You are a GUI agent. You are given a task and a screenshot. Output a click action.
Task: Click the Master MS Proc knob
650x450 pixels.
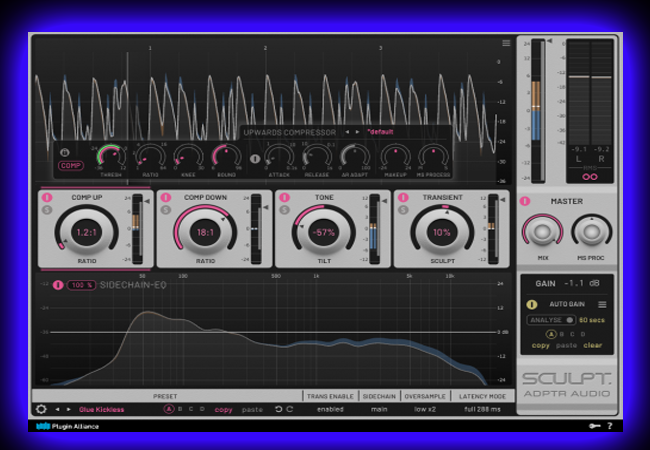point(592,232)
